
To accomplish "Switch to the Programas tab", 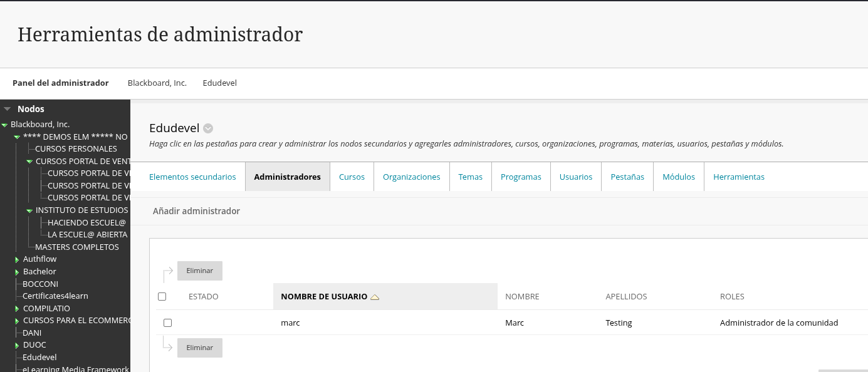I will tap(521, 177).
